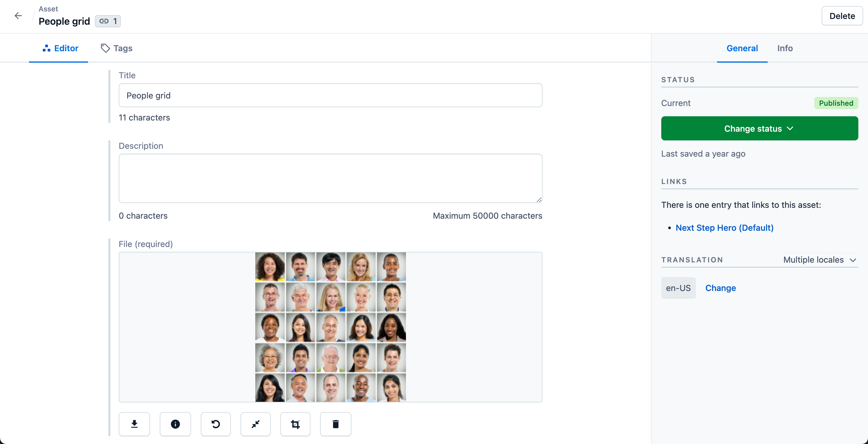
Task: Click the crop icon below the image
Action: tap(295, 424)
